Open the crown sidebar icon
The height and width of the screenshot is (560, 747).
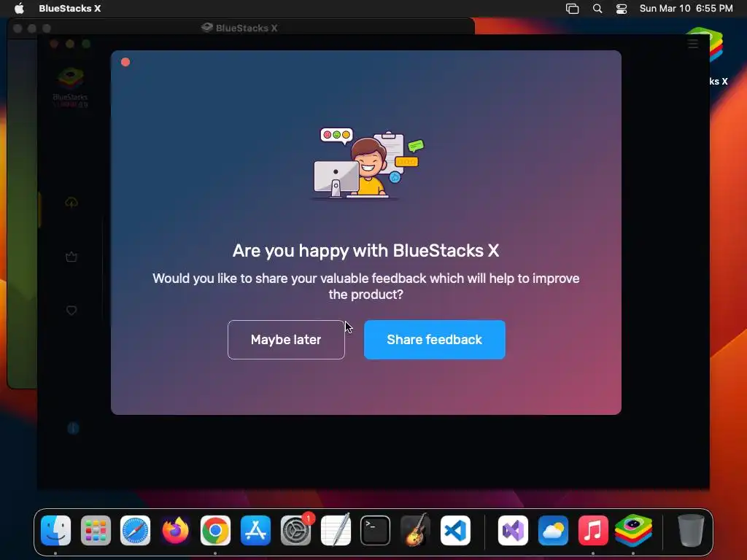click(x=71, y=257)
